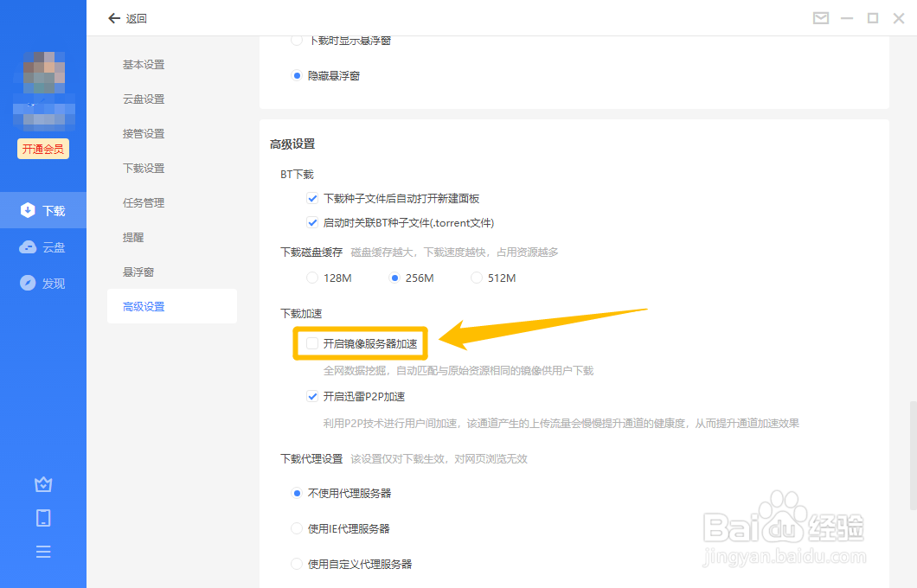The image size is (917, 588).
Task: Open the hamburger menu icon at bottom left
Action: click(43, 551)
